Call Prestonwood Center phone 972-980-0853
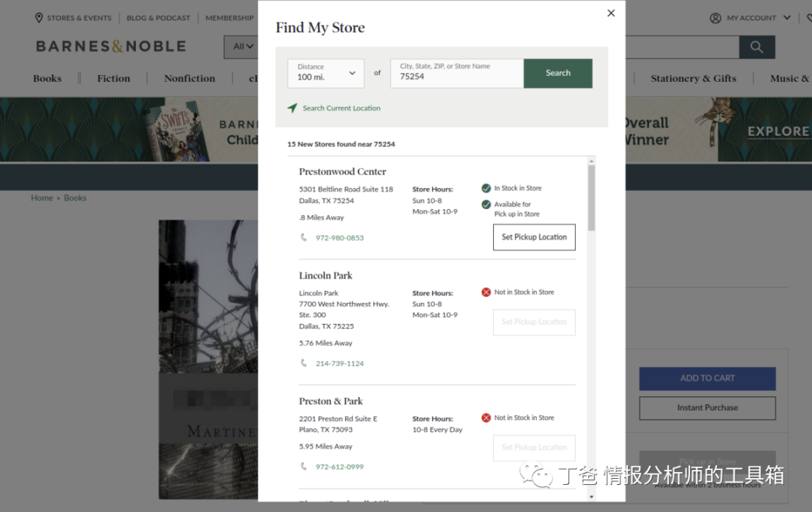Screen dimensions: 812x512 [340, 238]
